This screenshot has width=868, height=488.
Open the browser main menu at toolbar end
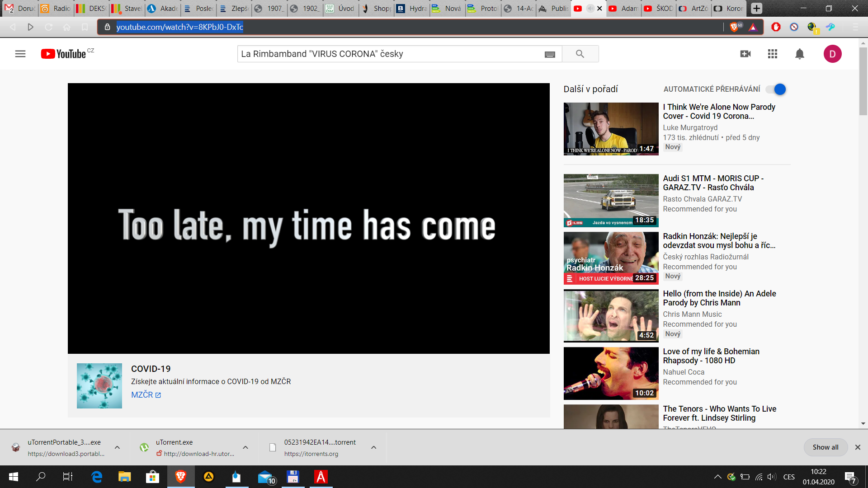pyautogui.click(x=855, y=27)
